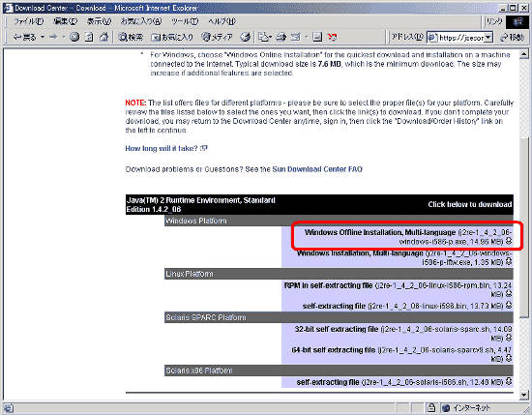
Task: Open the ヘルプ(H) menu
Action: tap(222, 21)
